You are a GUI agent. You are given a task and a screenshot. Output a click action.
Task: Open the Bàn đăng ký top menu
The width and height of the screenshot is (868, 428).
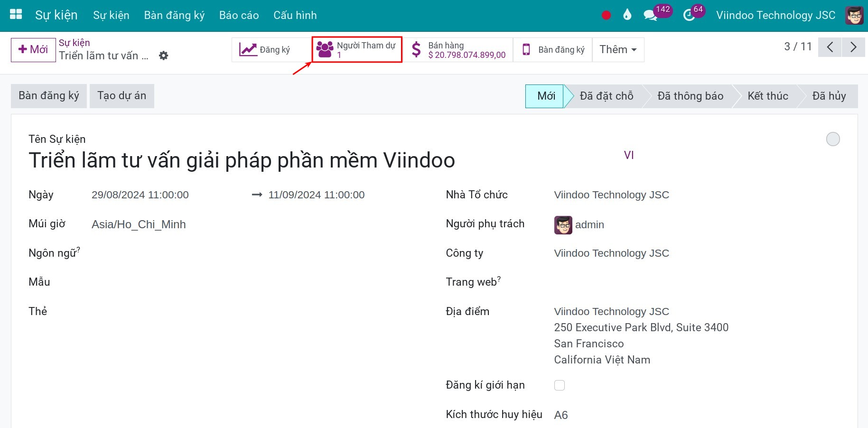tap(174, 15)
